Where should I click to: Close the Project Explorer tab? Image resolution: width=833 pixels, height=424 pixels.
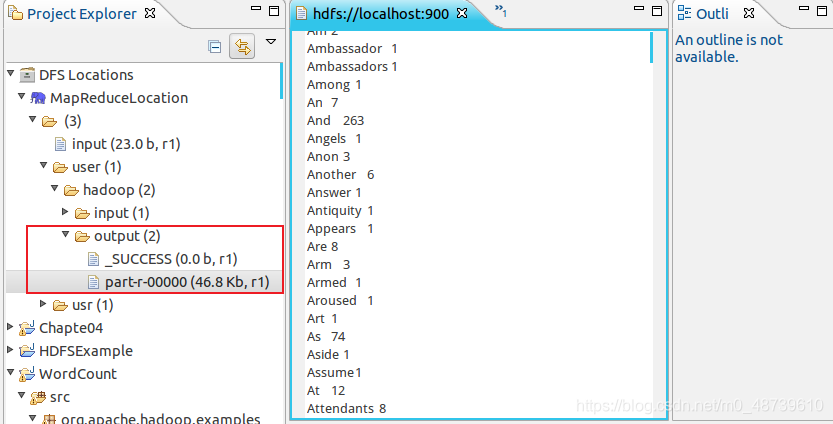[x=150, y=13]
